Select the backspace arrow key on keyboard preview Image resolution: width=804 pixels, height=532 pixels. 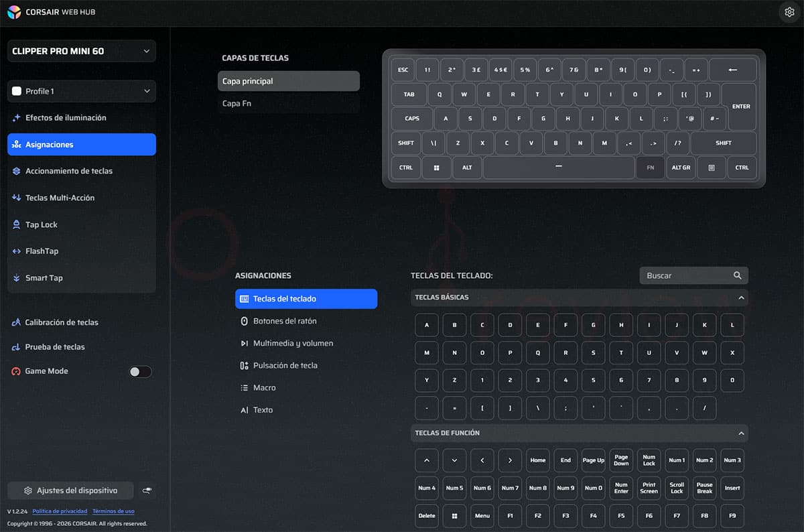(732, 70)
